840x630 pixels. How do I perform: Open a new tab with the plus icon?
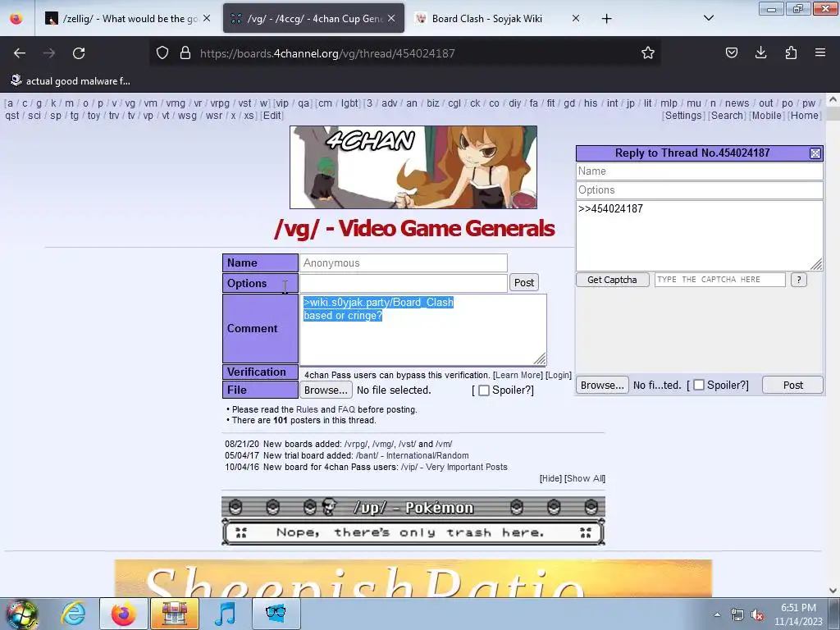point(606,19)
